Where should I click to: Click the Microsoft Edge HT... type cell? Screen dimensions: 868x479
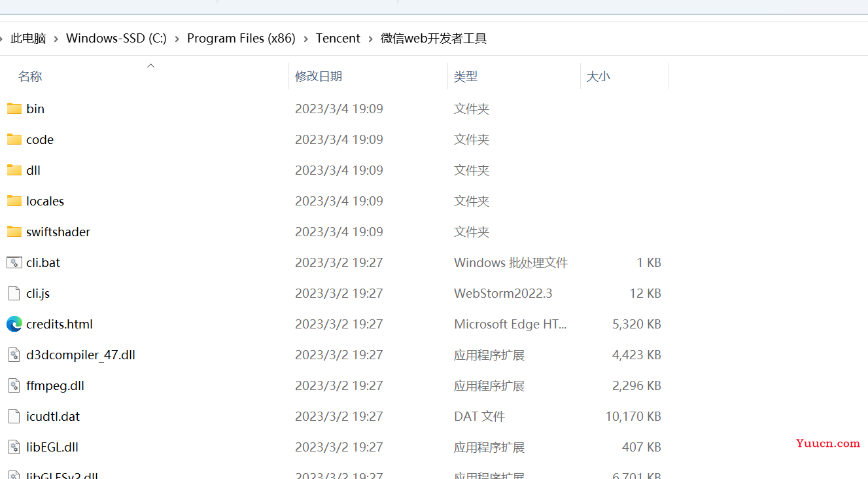coord(510,324)
